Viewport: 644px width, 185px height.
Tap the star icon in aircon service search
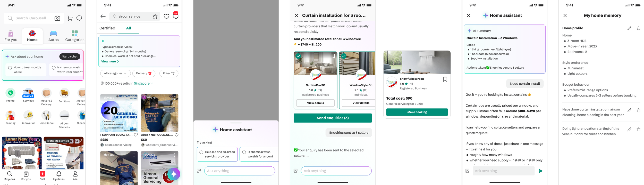tap(155, 17)
